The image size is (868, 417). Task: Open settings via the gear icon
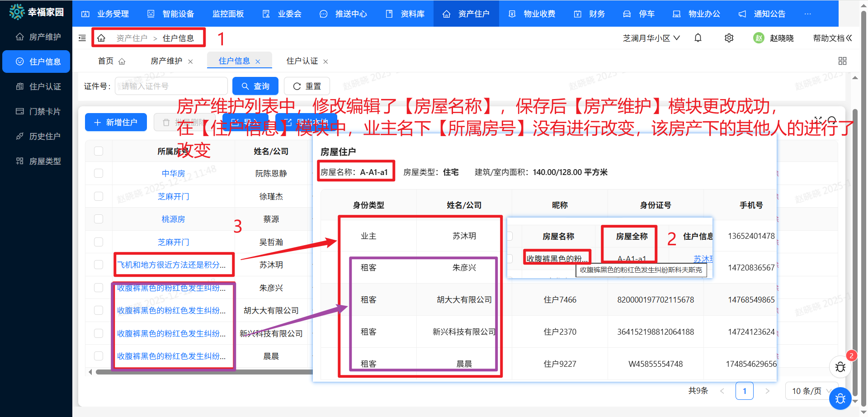729,38
